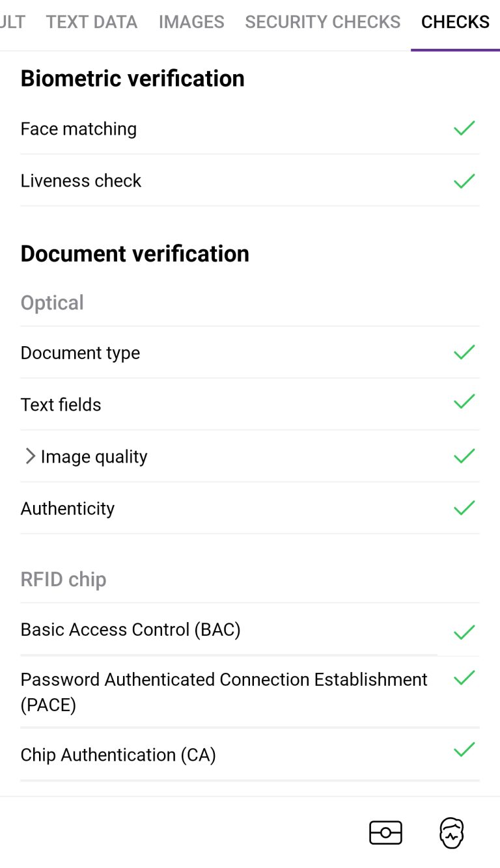Tap the document scanner icon at bottom

pyautogui.click(x=385, y=833)
